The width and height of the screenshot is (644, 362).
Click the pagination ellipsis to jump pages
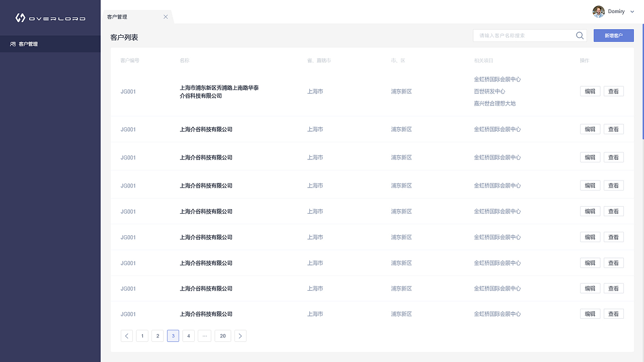click(x=204, y=336)
